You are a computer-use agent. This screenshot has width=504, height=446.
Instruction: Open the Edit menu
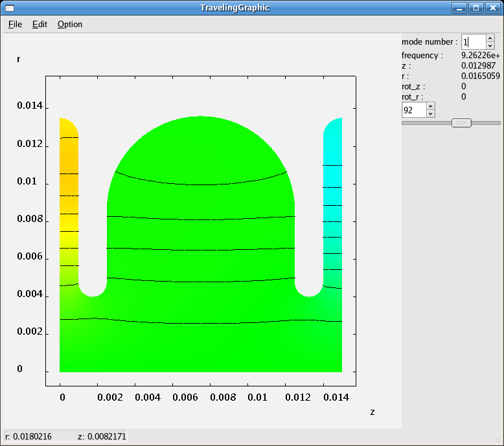point(40,25)
